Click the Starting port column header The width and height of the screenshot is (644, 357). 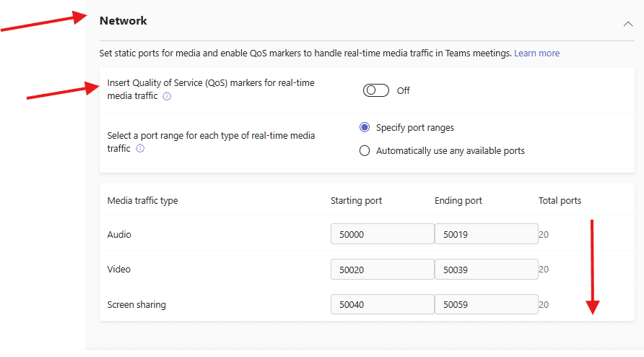[357, 201]
